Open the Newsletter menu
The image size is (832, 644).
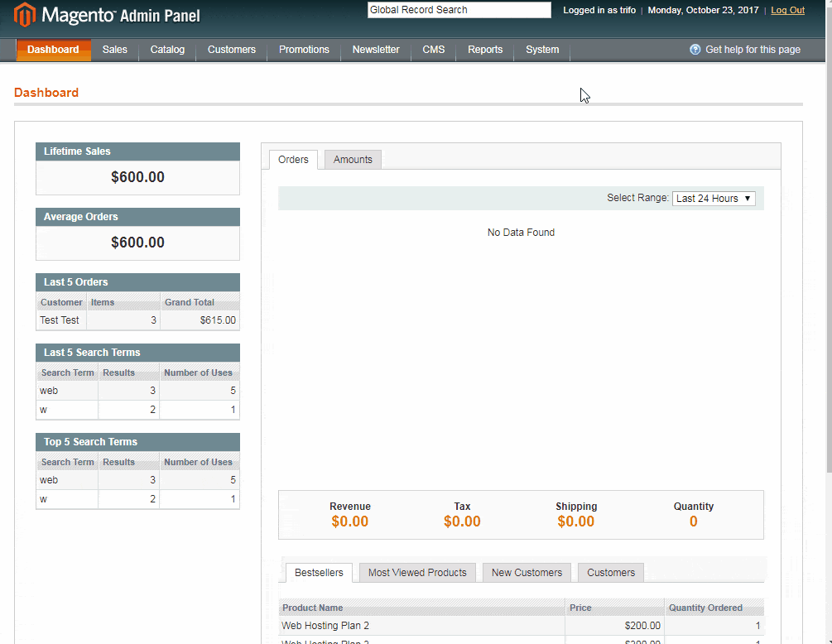[x=376, y=50]
